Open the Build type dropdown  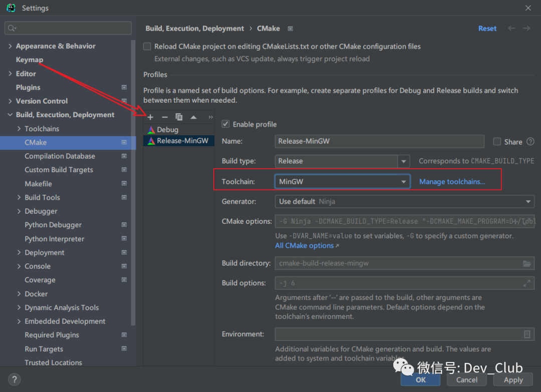(403, 161)
